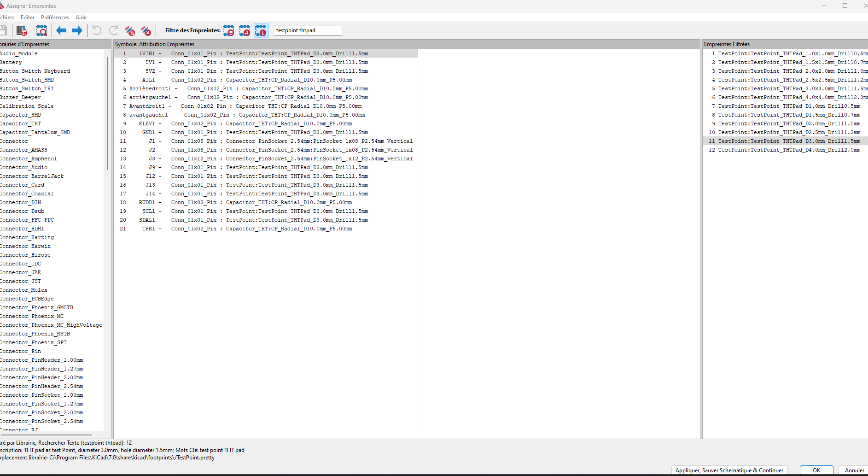Viewport: 868px width, 476px height.
Task: Disable the filter by library toggle
Action: 261,31
